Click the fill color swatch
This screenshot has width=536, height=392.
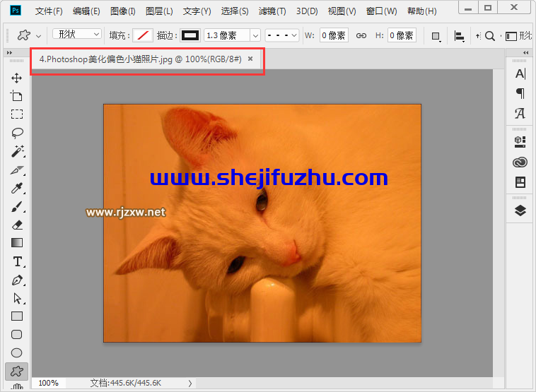(x=143, y=35)
